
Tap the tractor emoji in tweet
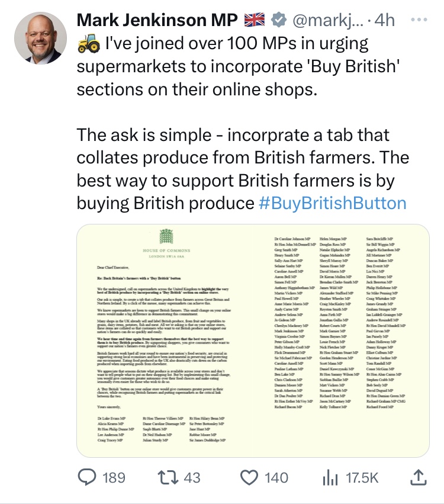pyautogui.click(x=88, y=44)
